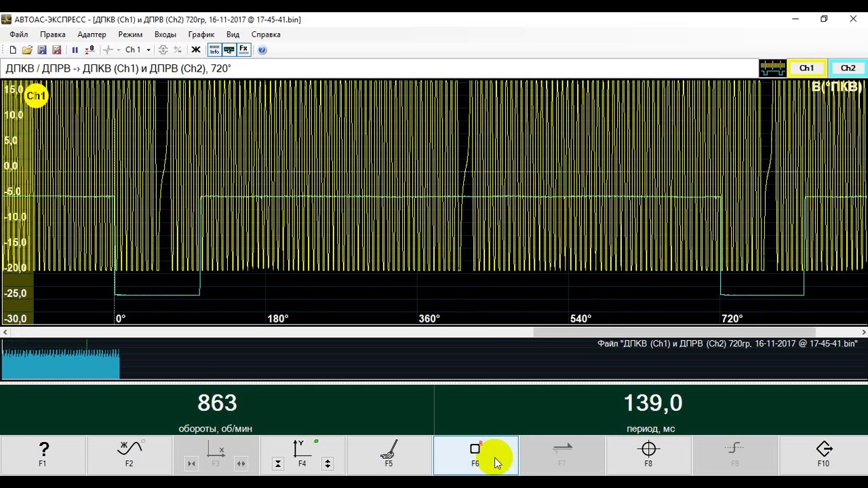
Task: Click the plus-minus scale toolbar icon
Action: coord(178,50)
